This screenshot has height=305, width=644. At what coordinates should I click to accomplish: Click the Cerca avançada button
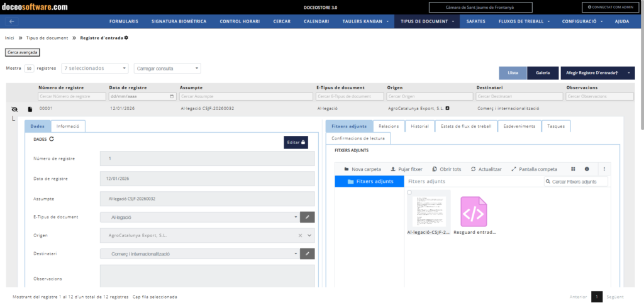tap(23, 52)
